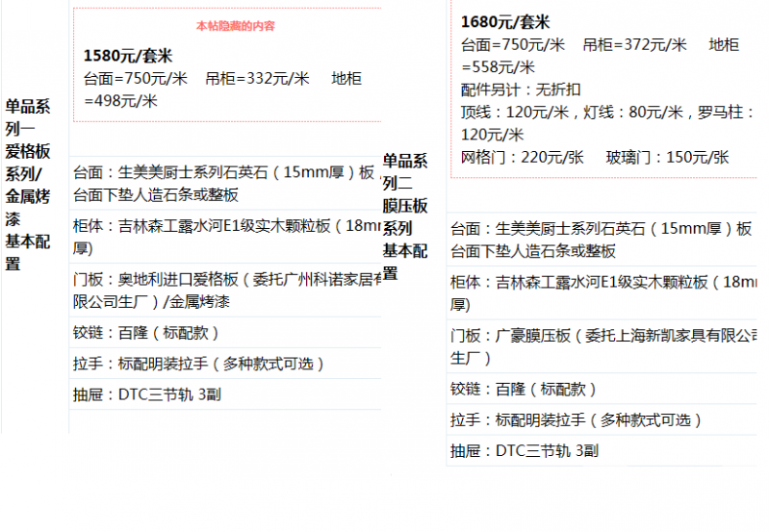
Task: Click the 拉手 row in the 膜压板 series
Action: [576, 420]
